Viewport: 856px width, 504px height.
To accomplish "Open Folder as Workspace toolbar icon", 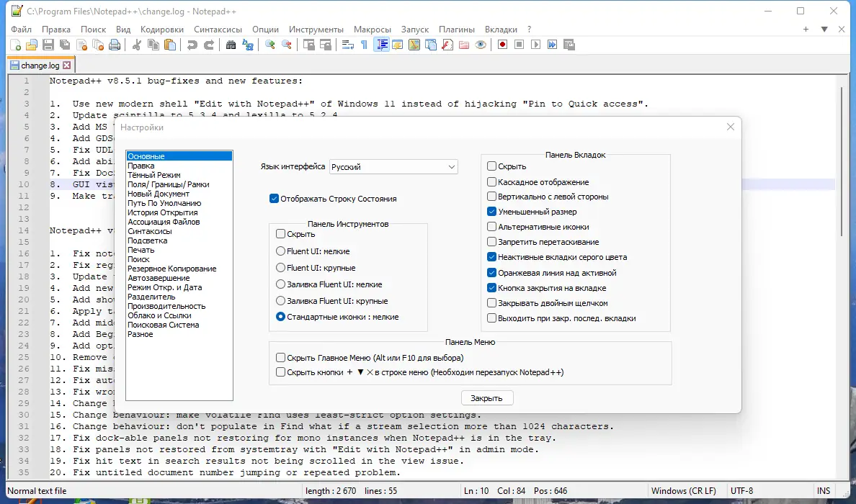I will point(464,45).
